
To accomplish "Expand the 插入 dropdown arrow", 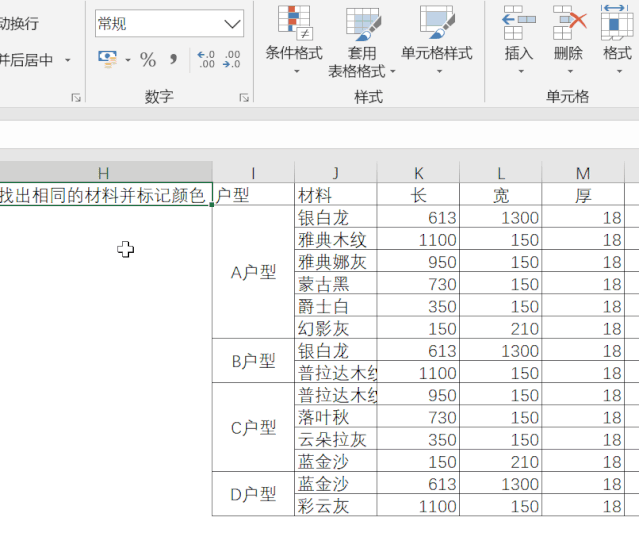I will pos(521,71).
